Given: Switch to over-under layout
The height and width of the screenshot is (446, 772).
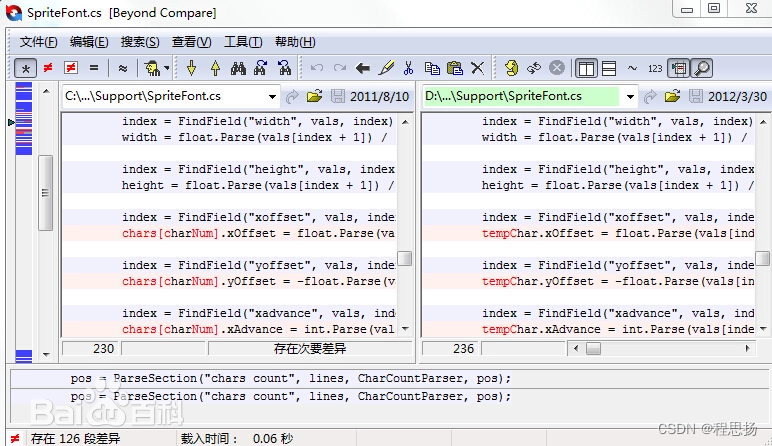Looking at the screenshot, I should point(609,68).
